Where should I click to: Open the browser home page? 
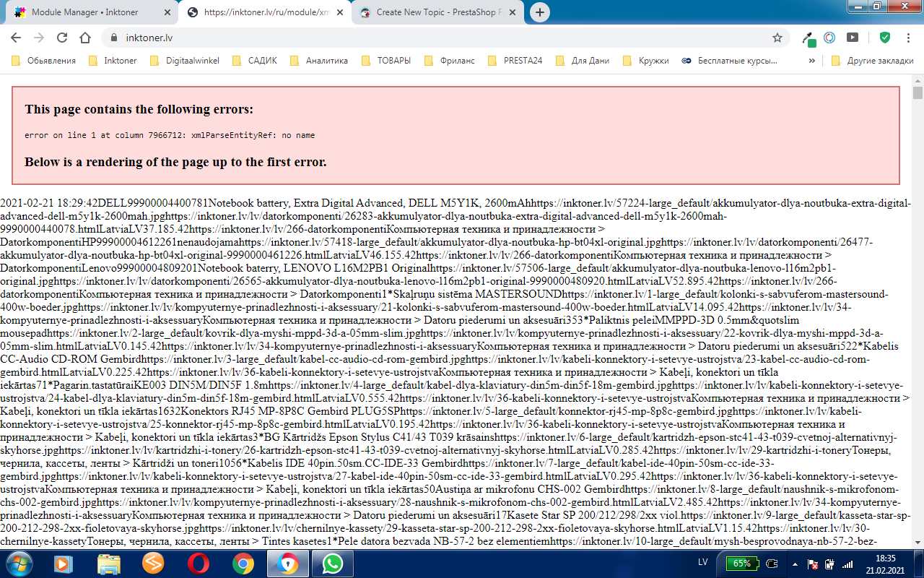tap(85, 38)
